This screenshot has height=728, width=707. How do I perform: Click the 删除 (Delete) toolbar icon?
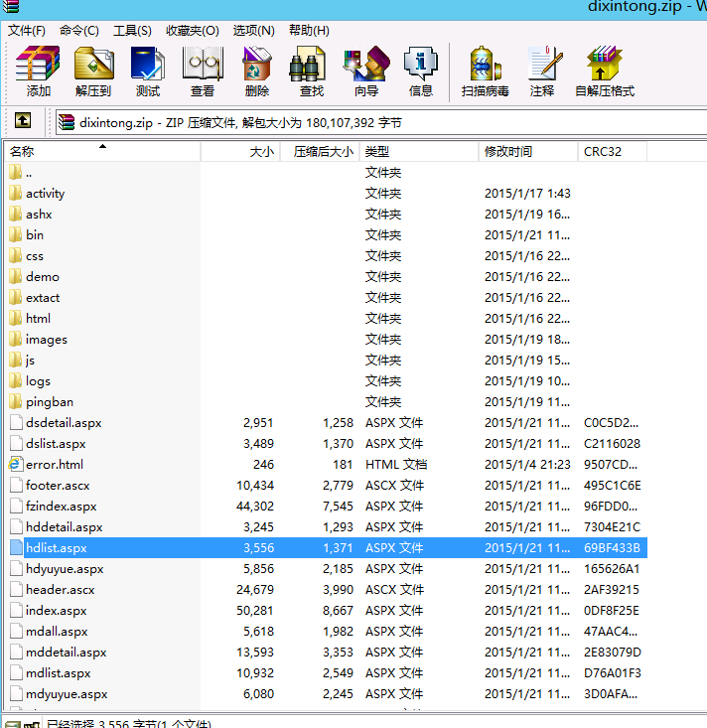tap(257, 64)
